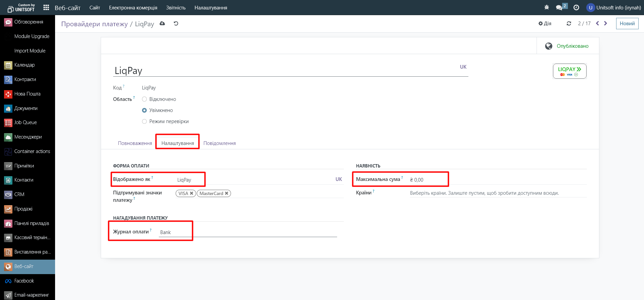Select the Відключено radio option
Screen dimensions: 644x300
(144, 99)
